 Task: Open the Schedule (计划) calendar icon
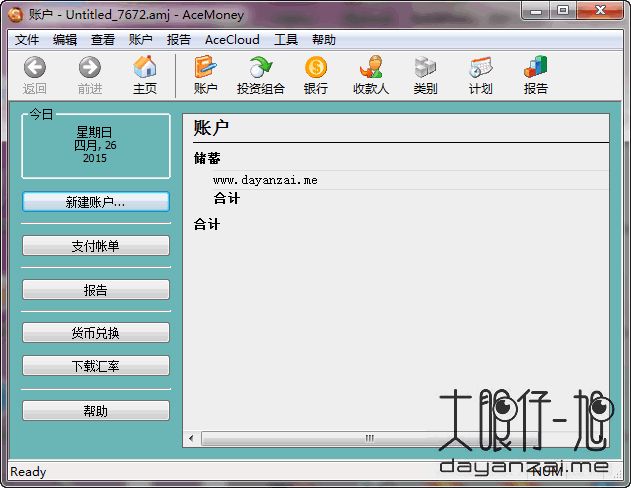click(x=480, y=67)
